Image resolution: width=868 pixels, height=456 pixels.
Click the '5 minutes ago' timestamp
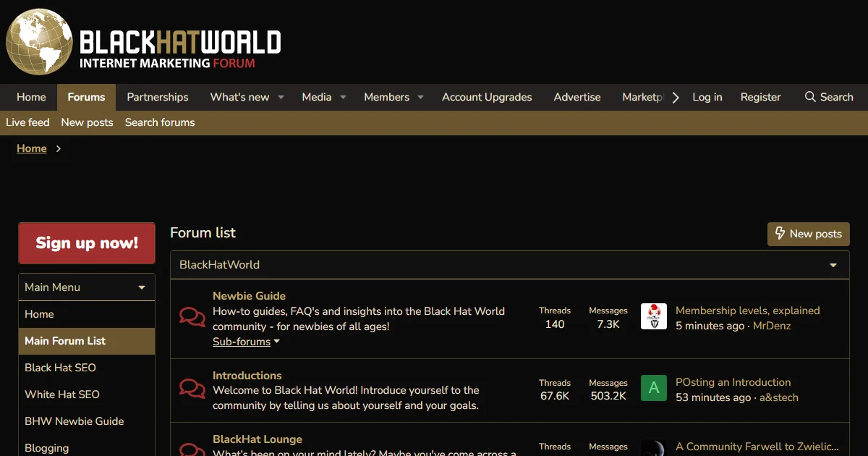[x=710, y=326]
